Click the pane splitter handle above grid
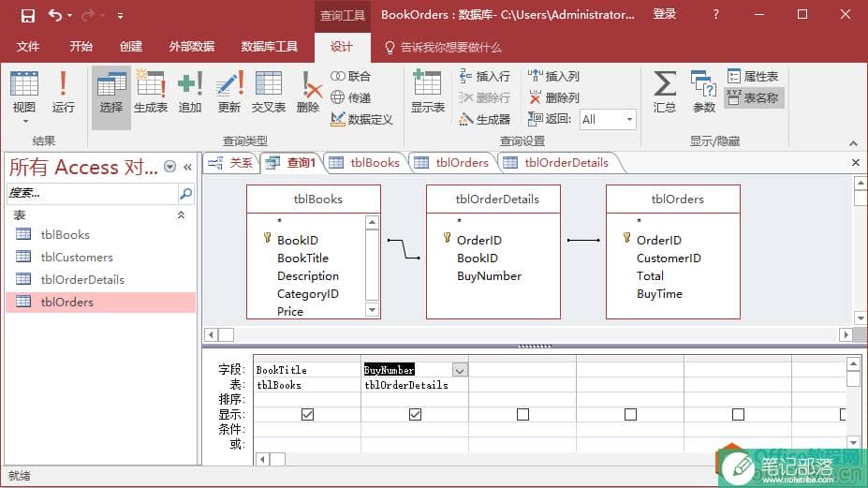 (x=535, y=346)
